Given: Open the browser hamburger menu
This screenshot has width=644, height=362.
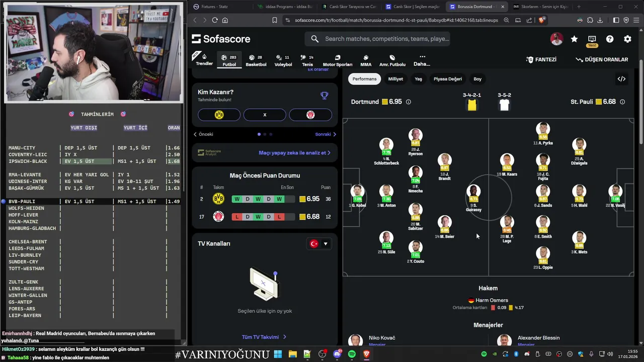Looking at the screenshot, I should [636, 20].
